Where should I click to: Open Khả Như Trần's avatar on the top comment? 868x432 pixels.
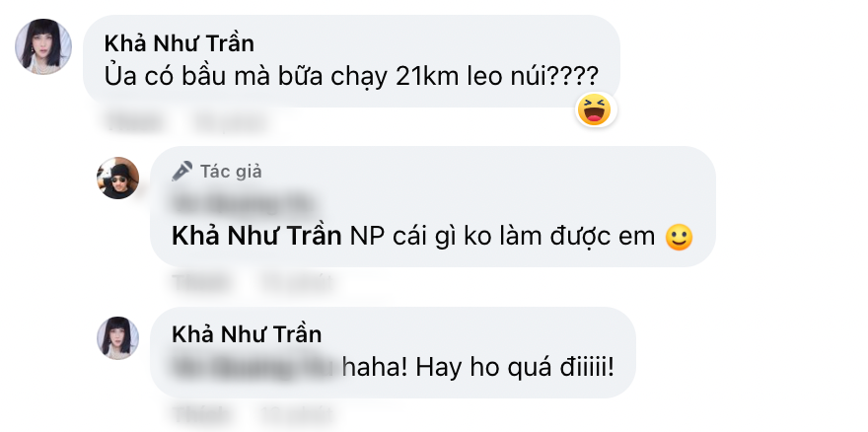pos(43,46)
